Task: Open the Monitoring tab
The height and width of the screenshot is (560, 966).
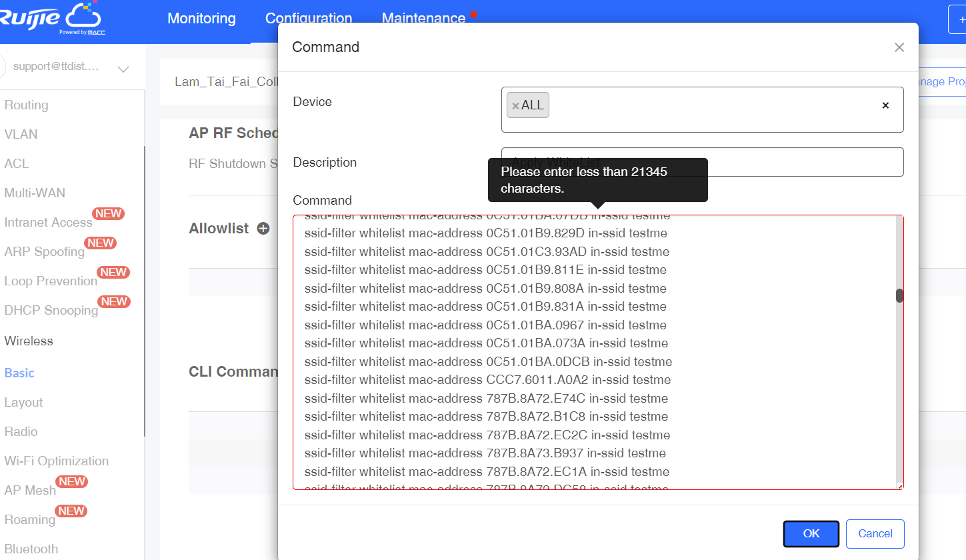Action: click(201, 19)
